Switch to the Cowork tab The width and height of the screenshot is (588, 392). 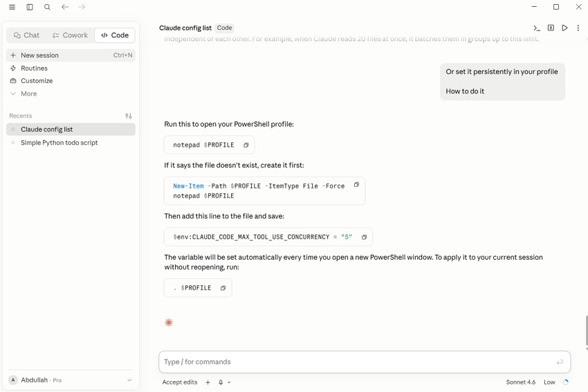[70, 35]
